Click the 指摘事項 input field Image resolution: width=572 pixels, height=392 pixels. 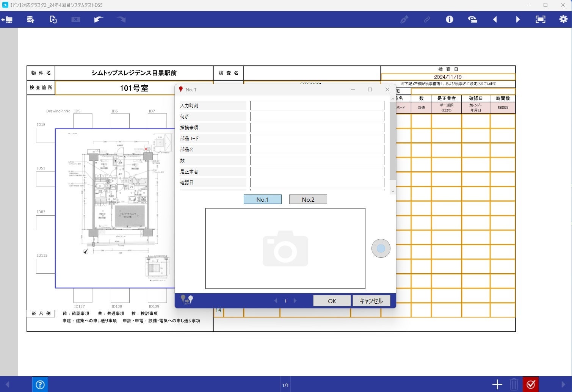click(x=317, y=128)
